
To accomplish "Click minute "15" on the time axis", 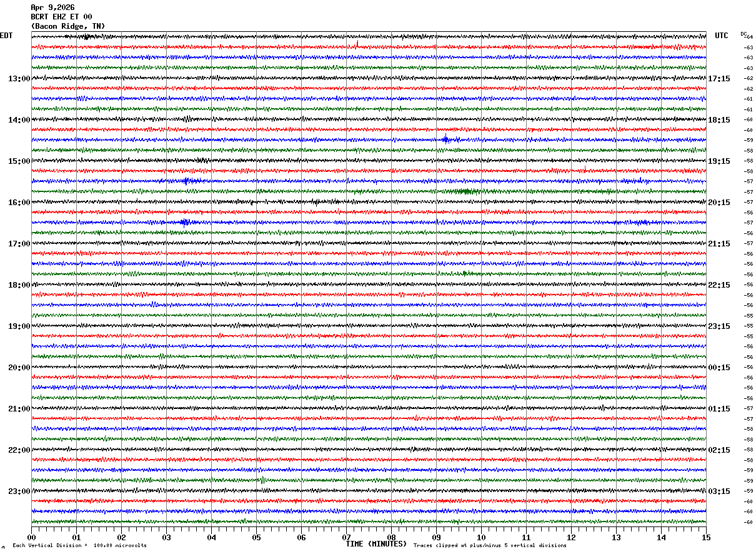I will point(706,537).
